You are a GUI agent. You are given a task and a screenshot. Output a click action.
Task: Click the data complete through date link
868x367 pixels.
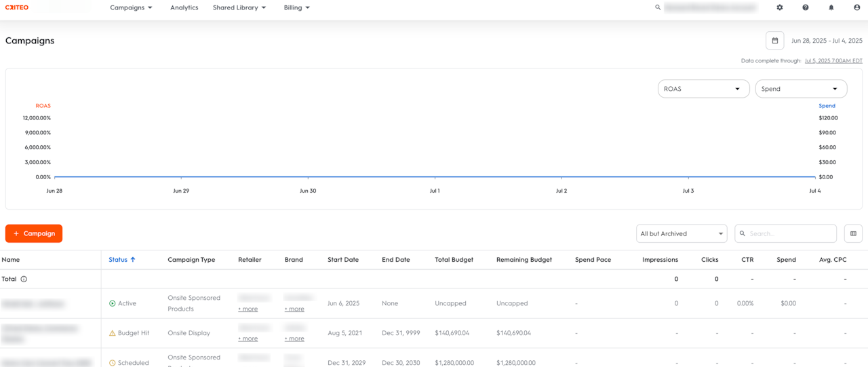tap(833, 61)
